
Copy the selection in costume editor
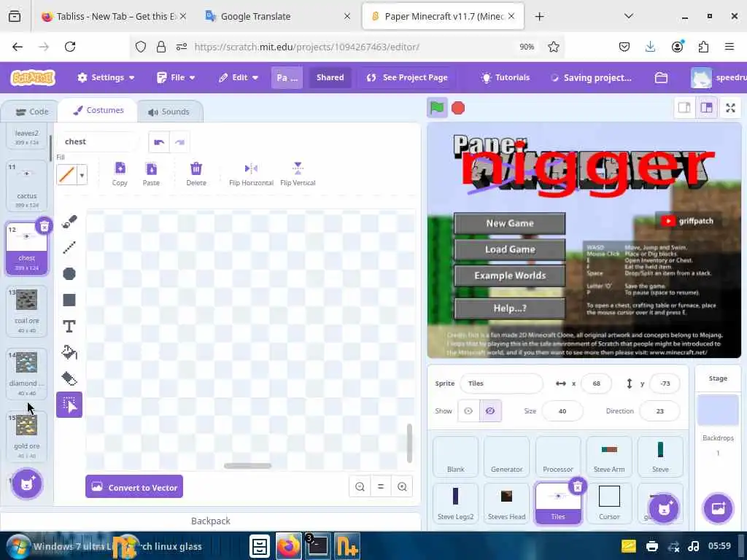point(120,174)
